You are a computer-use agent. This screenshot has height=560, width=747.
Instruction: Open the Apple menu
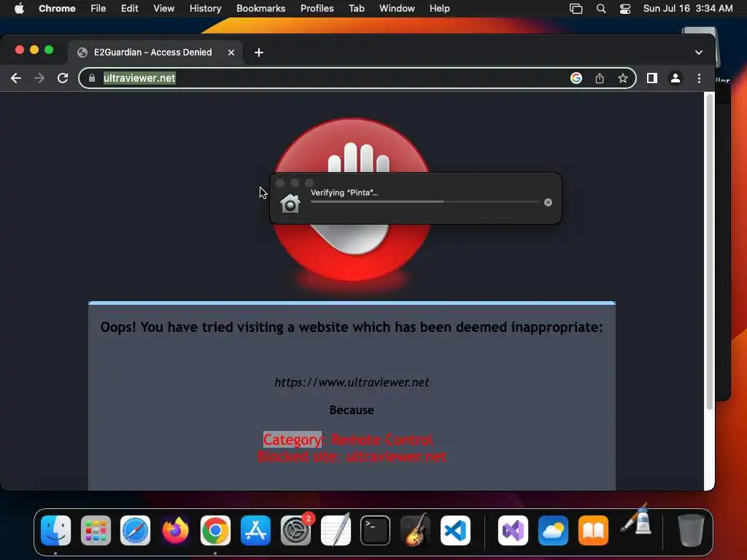coord(19,9)
